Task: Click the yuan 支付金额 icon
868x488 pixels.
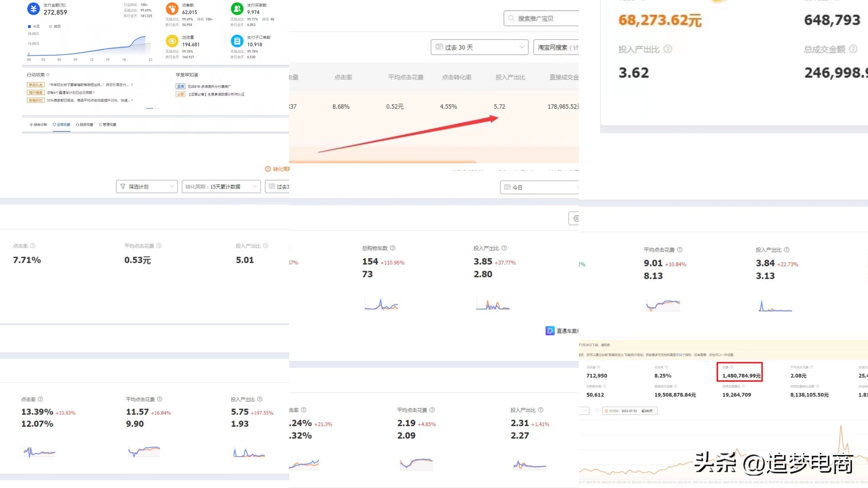Action: pyautogui.click(x=33, y=9)
